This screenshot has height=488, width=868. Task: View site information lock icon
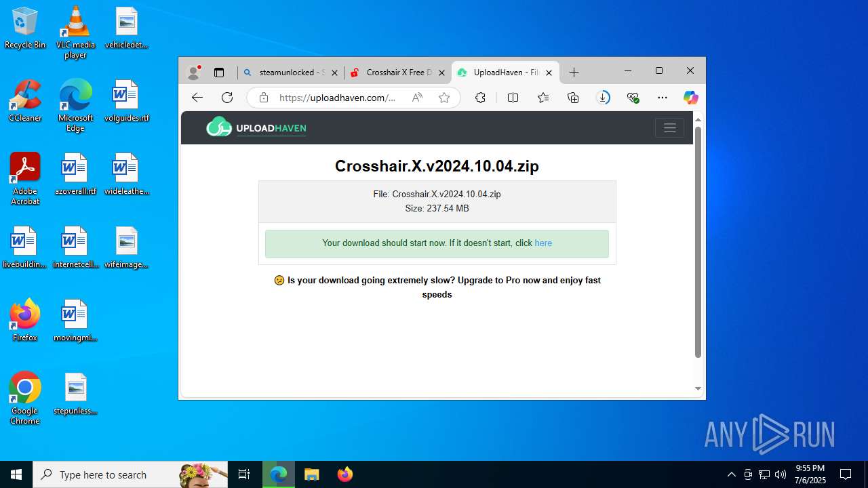coord(264,98)
